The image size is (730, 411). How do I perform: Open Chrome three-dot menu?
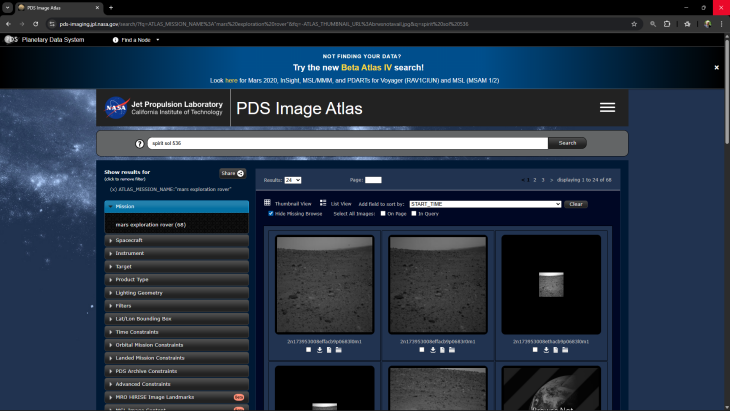pyautogui.click(x=721, y=24)
